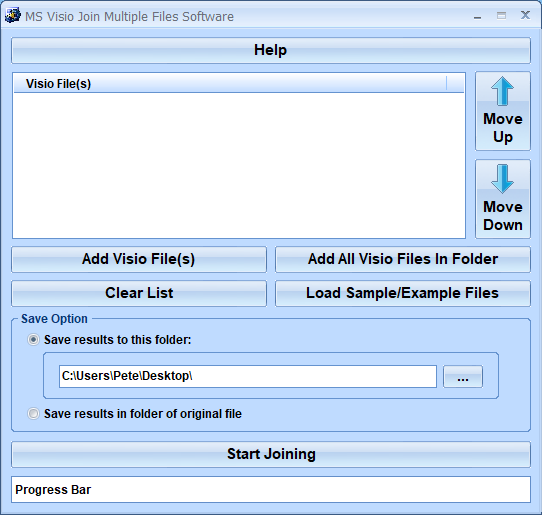Click the output folder path field
Screen dimensions: 542x515
[x=247, y=376]
